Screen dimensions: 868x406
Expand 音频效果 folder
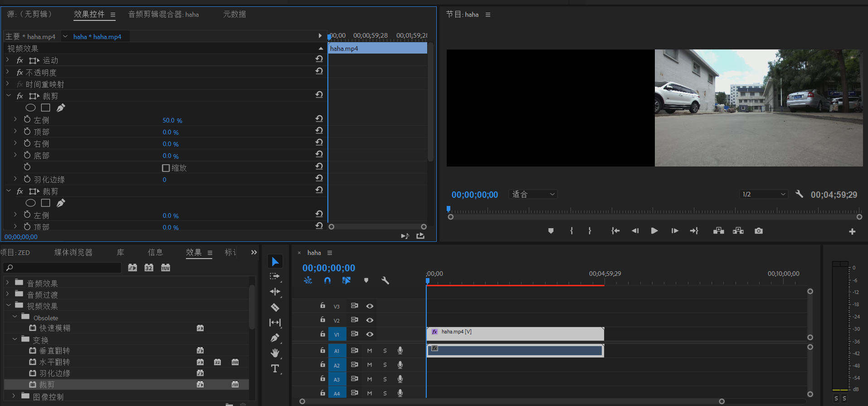click(8, 283)
